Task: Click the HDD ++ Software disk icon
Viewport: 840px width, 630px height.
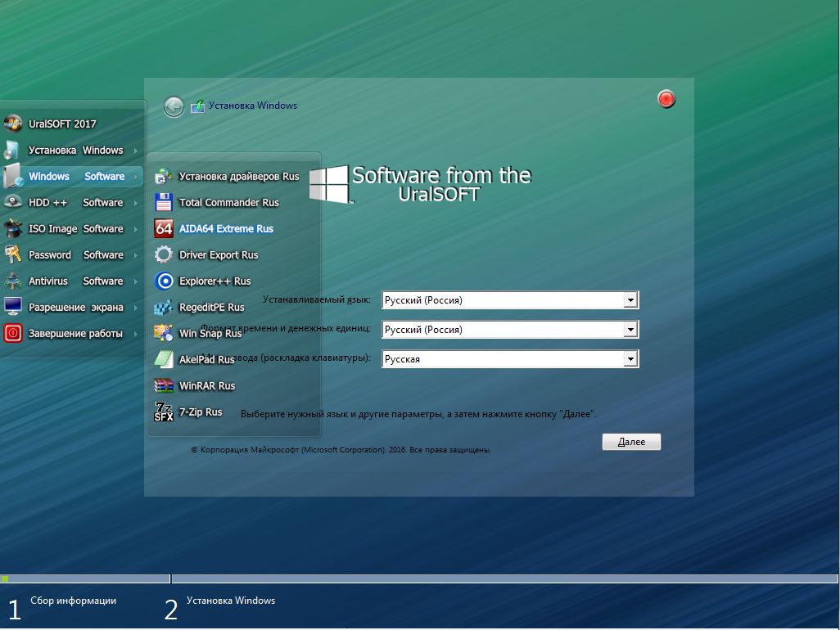Action: point(13,202)
